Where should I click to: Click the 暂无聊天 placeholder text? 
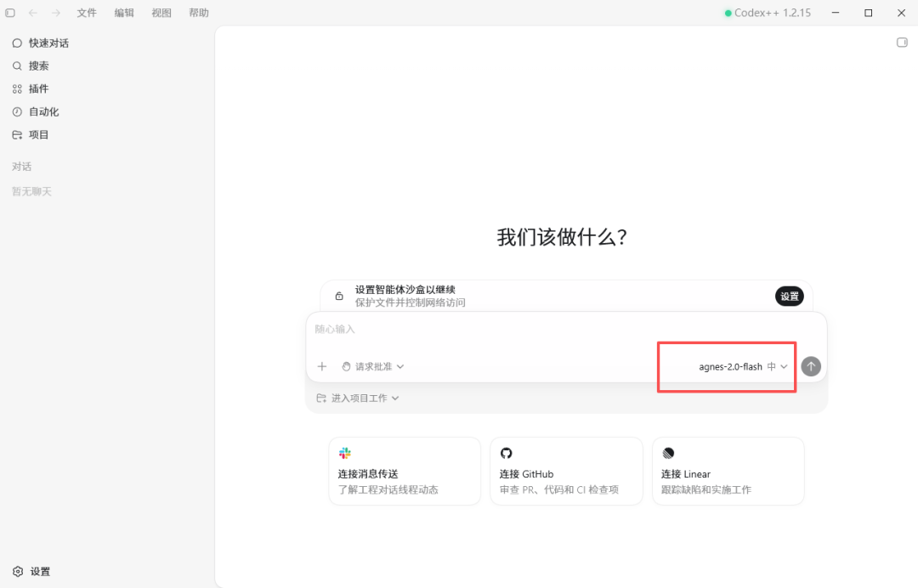31,191
